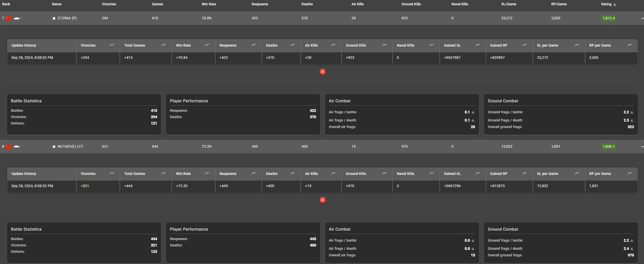Click the ZTZ96A (P) vehicle name
This screenshot has width=644, height=264.
[67, 18]
